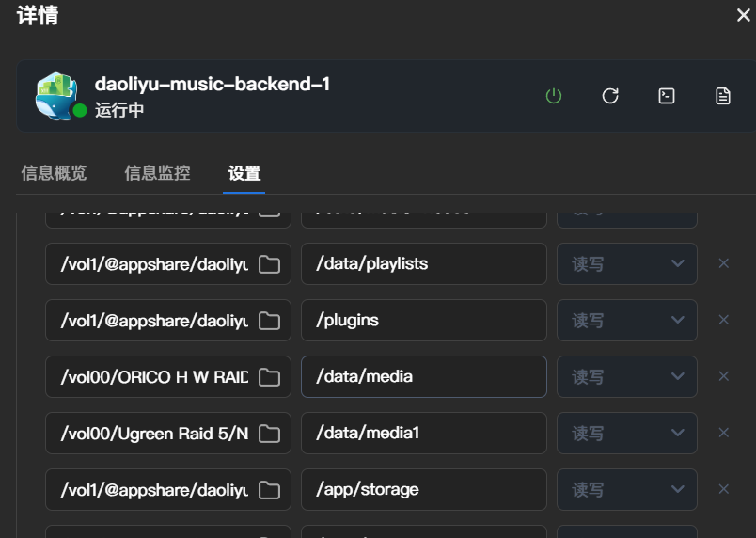Open the container terminal icon

pyautogui.click(x=667, y=96)
